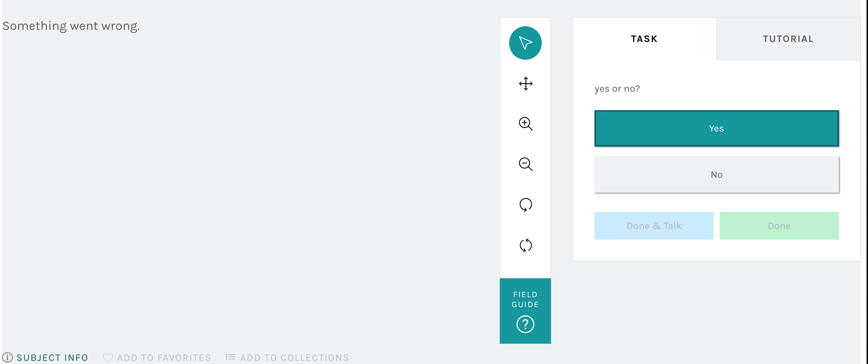Click the Done button
The image size is (868, 364).
click(779, 225)
